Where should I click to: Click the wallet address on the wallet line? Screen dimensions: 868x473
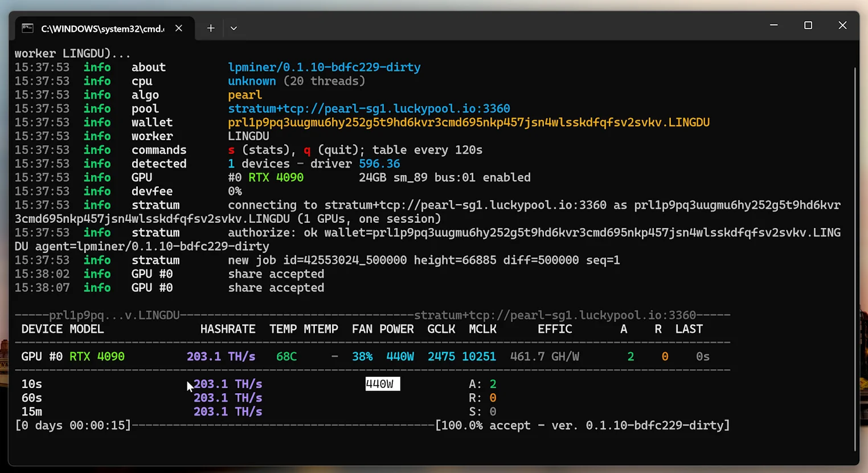point(469,123)
